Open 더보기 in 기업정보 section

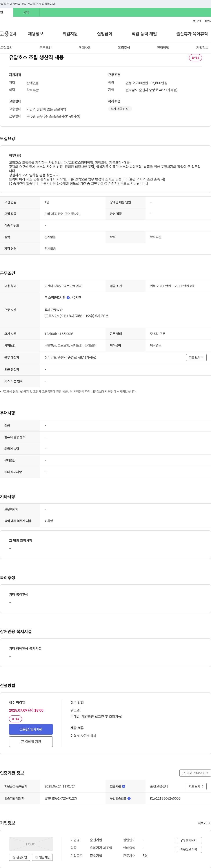pyautogui.click(x=204, y=823)
